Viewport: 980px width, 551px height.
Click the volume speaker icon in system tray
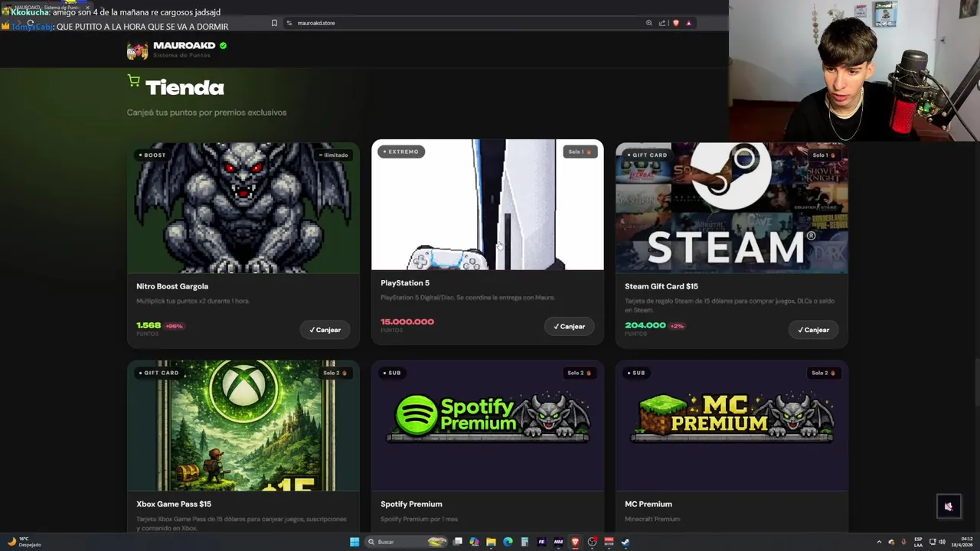click(x=942, y=542)
